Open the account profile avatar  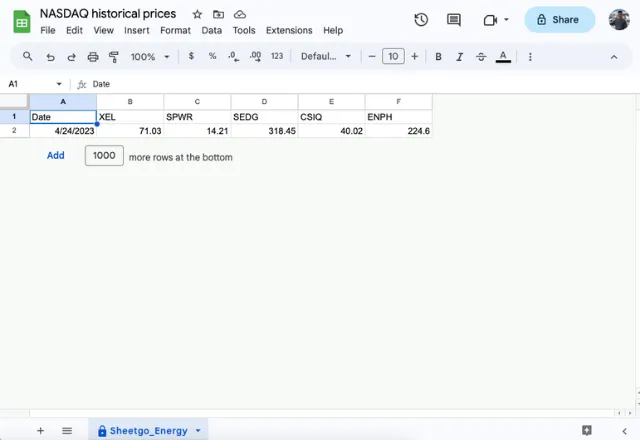[x=619, y=20]
